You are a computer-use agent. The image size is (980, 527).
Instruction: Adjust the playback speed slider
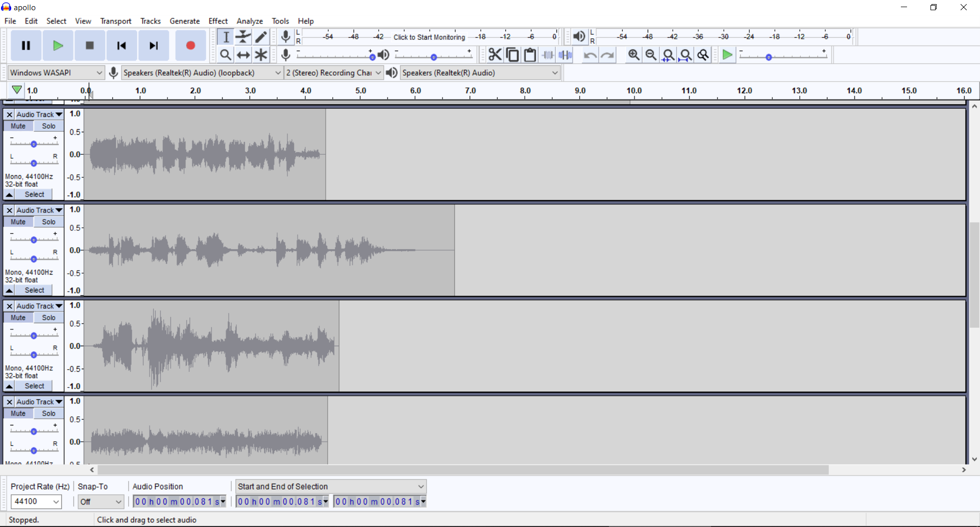point(769,57)
